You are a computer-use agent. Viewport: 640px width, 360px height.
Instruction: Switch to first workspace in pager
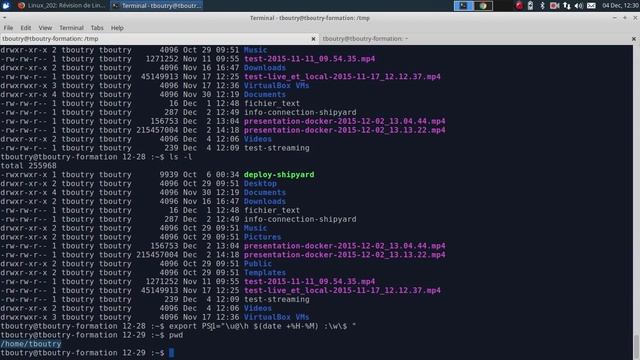[464, 6]
